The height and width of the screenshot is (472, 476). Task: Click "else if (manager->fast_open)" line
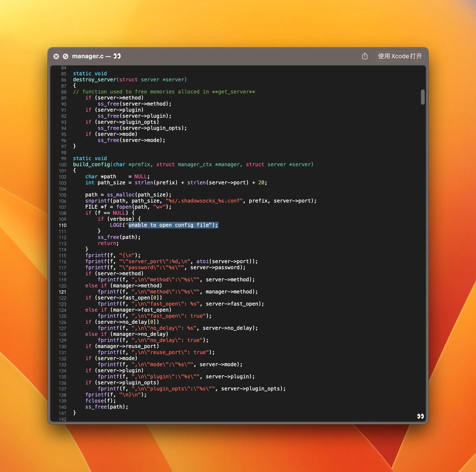(128, 310)
